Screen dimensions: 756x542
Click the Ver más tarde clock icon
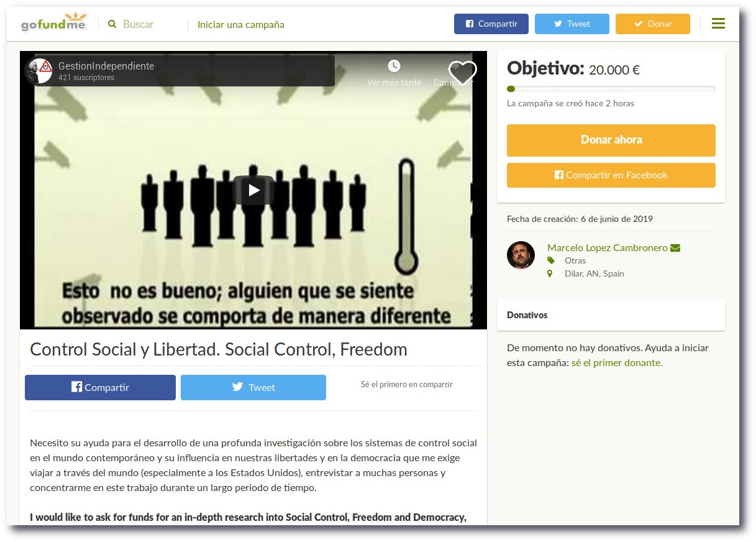(x=394, y=67)
